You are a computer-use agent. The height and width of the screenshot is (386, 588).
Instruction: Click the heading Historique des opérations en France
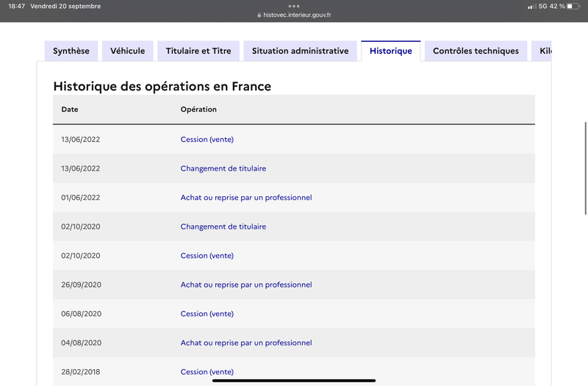coord(162,86)
